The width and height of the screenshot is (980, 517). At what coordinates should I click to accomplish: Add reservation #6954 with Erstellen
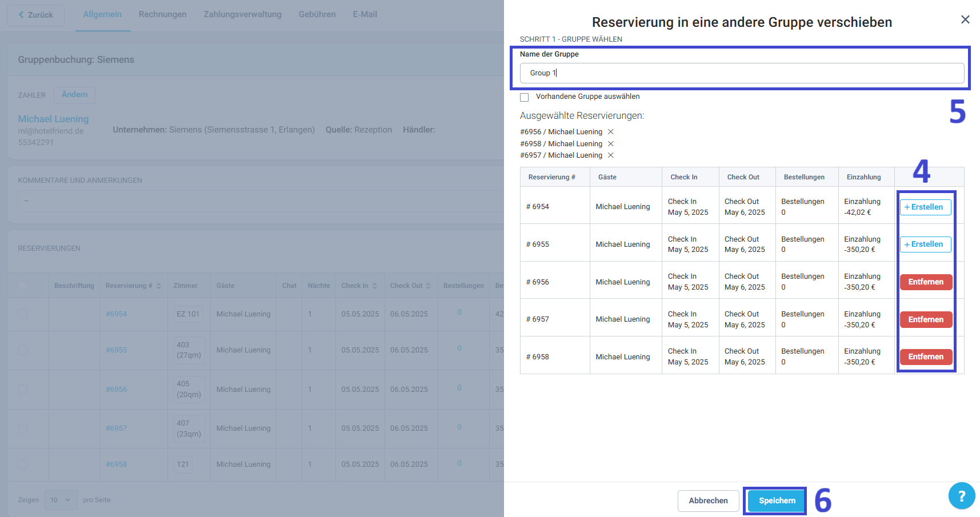click(925, 207)
